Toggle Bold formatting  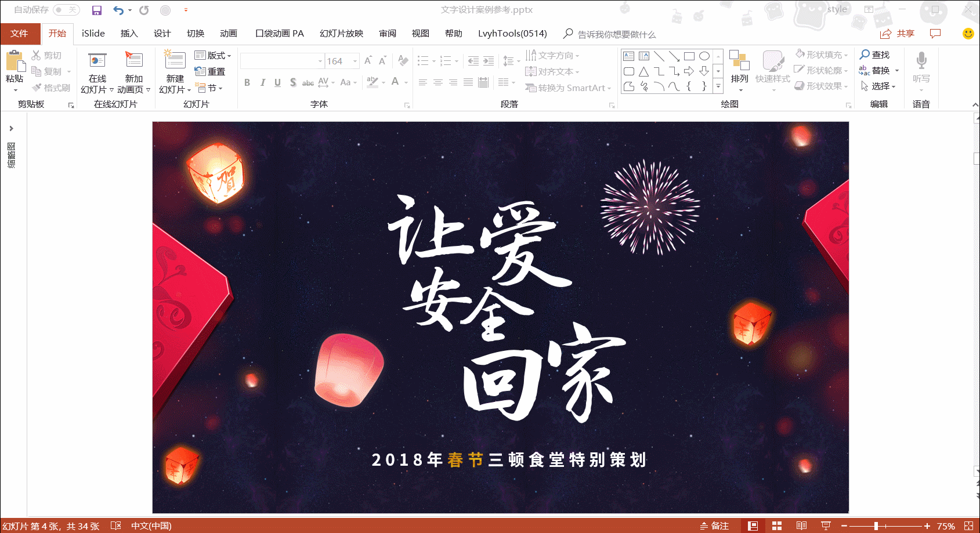247,82
